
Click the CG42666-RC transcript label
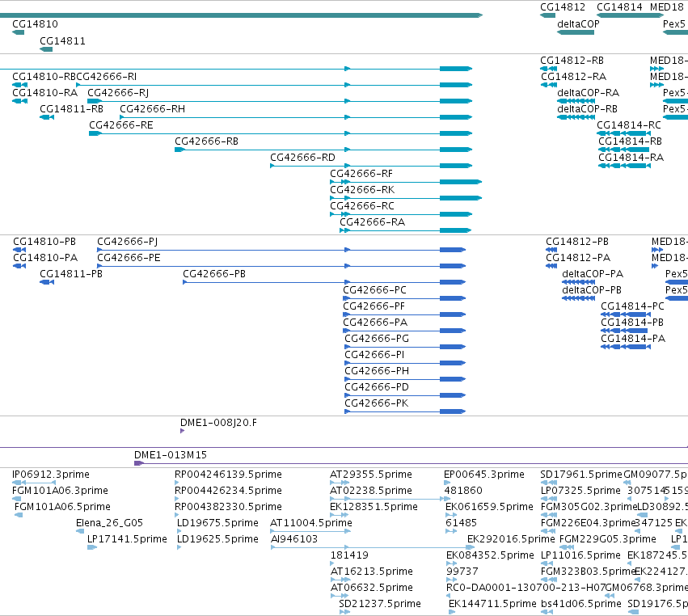click(x=362, y=206)
